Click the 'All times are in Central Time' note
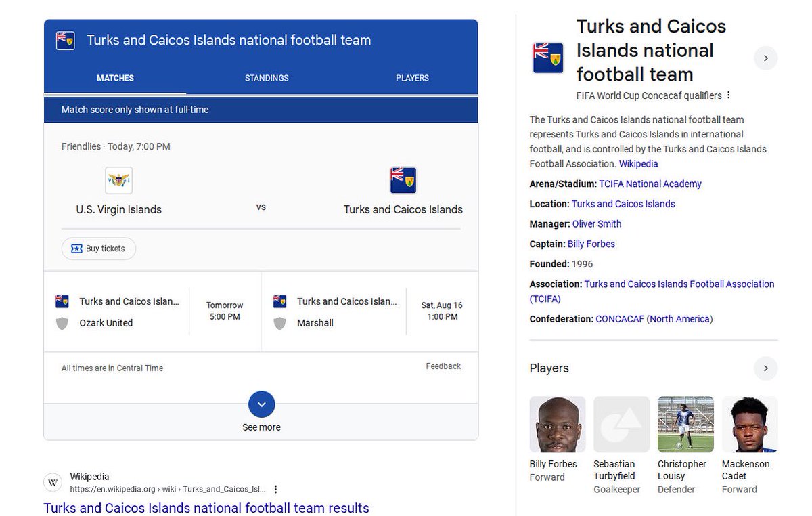The height and width of the screenshot is (516, 812). tap(112, 368)
